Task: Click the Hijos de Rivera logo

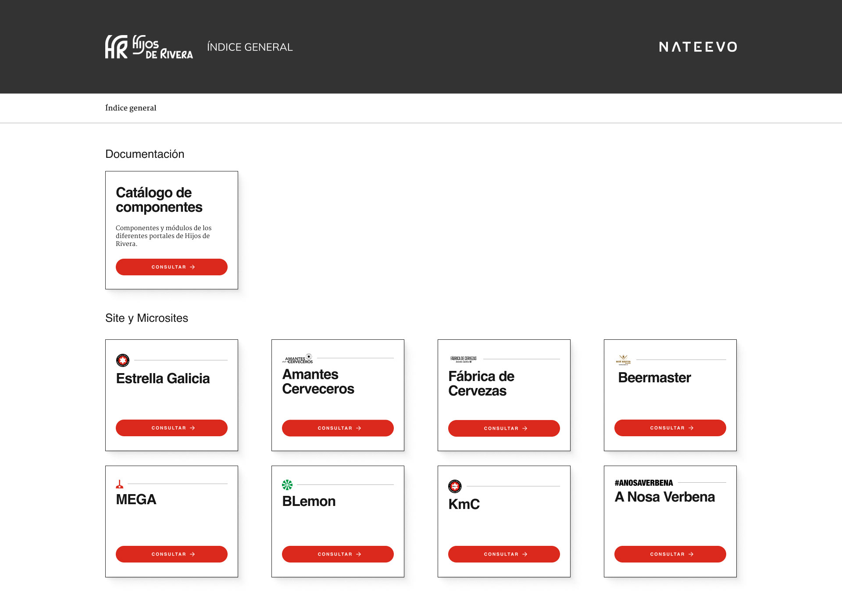Action: [x=149, y=46]
